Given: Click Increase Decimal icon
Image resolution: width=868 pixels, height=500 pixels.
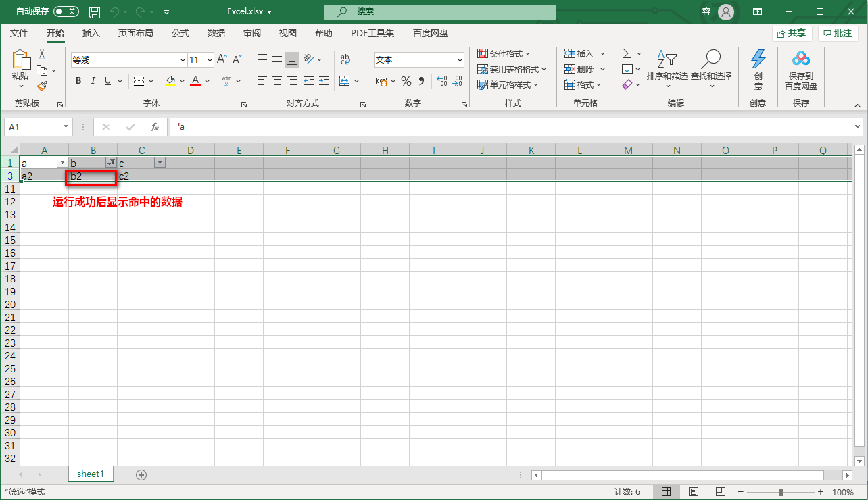Looking at the screenshot, I should (441, 81).
